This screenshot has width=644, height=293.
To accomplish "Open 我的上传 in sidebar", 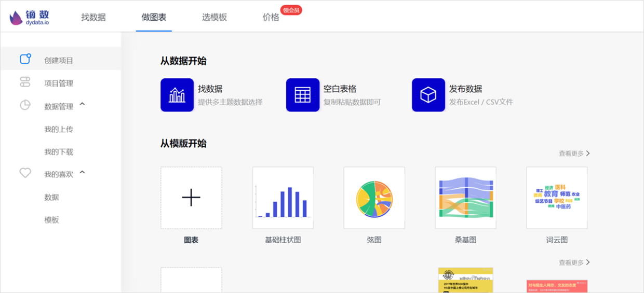I will click(59, 129).
